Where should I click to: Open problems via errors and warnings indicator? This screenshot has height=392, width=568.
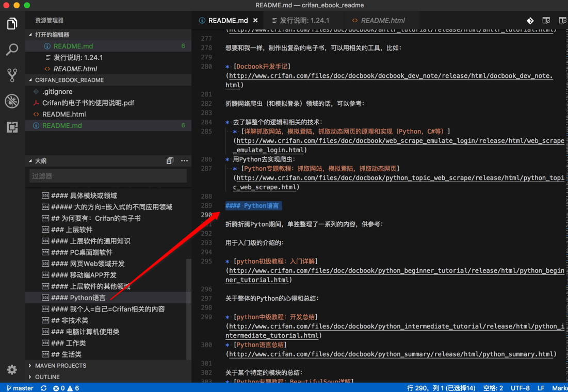(x=66, y=388)
